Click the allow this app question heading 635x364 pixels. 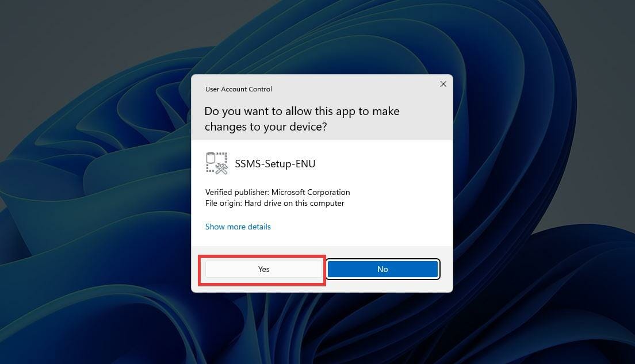click(x=302, y=118)
